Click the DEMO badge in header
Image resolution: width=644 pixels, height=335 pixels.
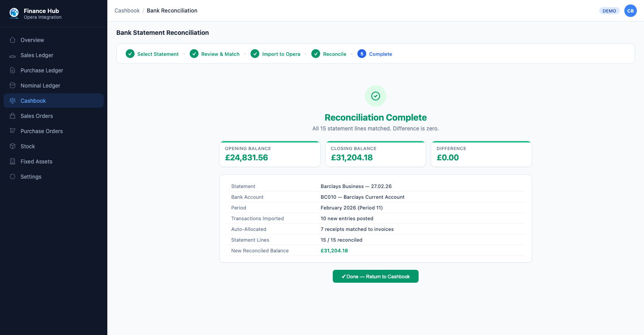coord(609,11)
